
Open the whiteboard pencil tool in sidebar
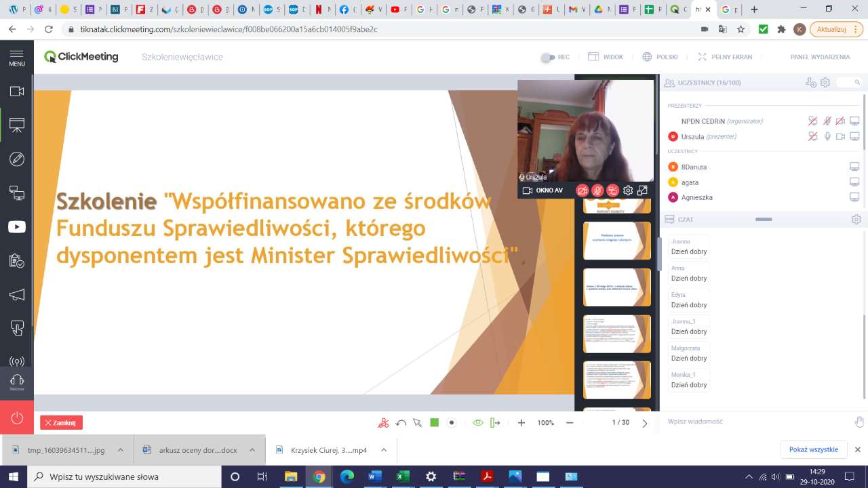point(16,159)
